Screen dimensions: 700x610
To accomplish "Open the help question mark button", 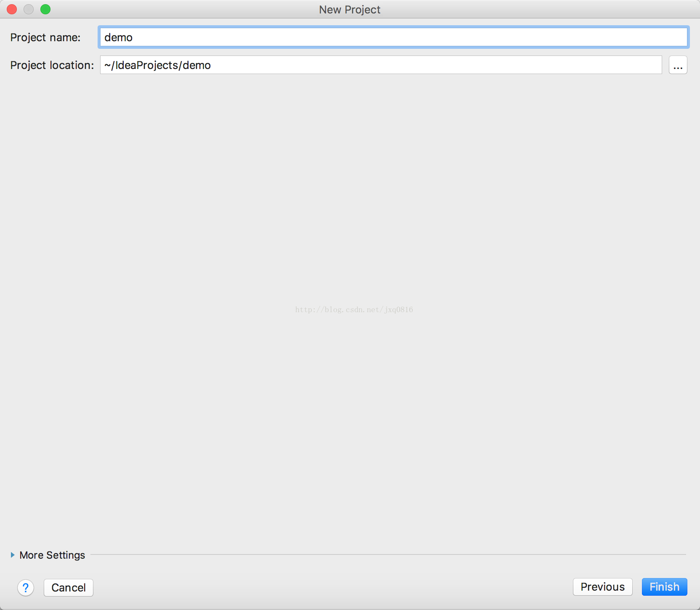I will [x=26, y=587].
